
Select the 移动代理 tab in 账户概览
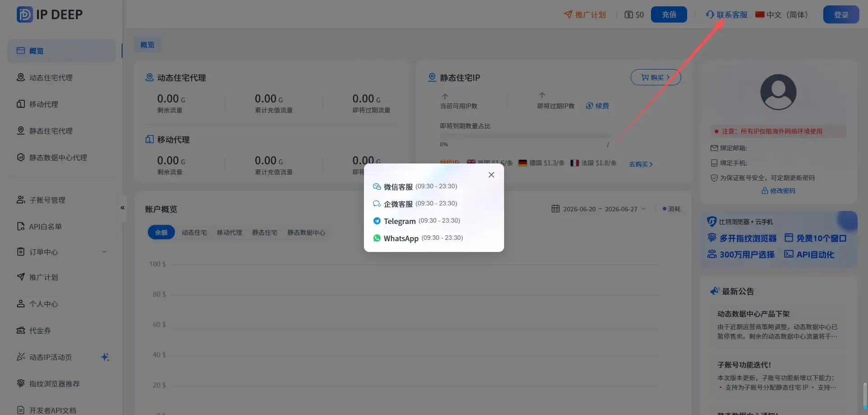(230, 232)
